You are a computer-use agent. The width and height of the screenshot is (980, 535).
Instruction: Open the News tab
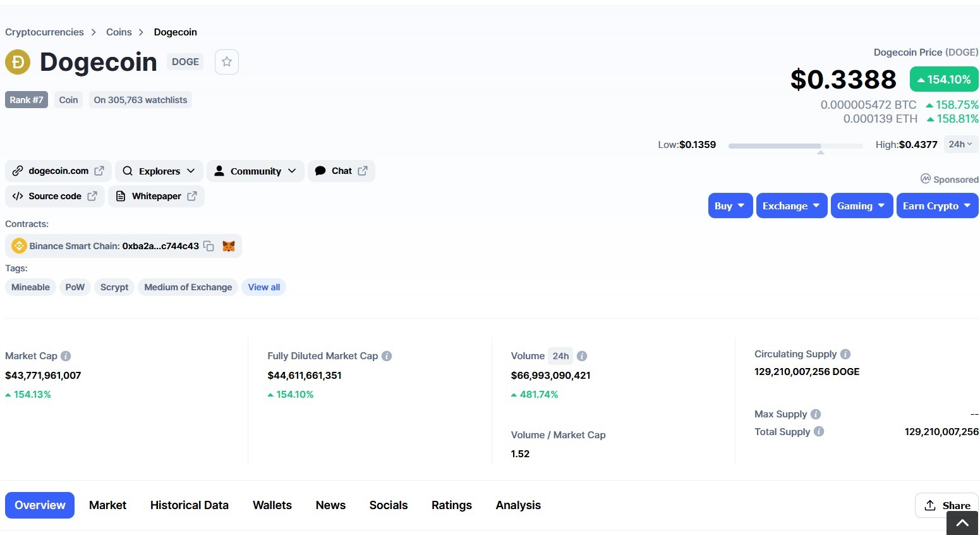pos(330,505)
